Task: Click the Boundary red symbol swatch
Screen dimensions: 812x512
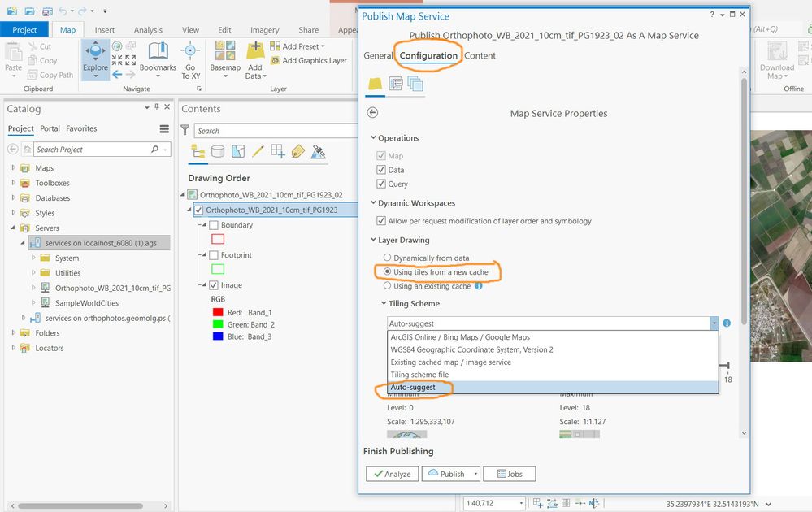Action: pyautogui.click(x=218, y=239)
